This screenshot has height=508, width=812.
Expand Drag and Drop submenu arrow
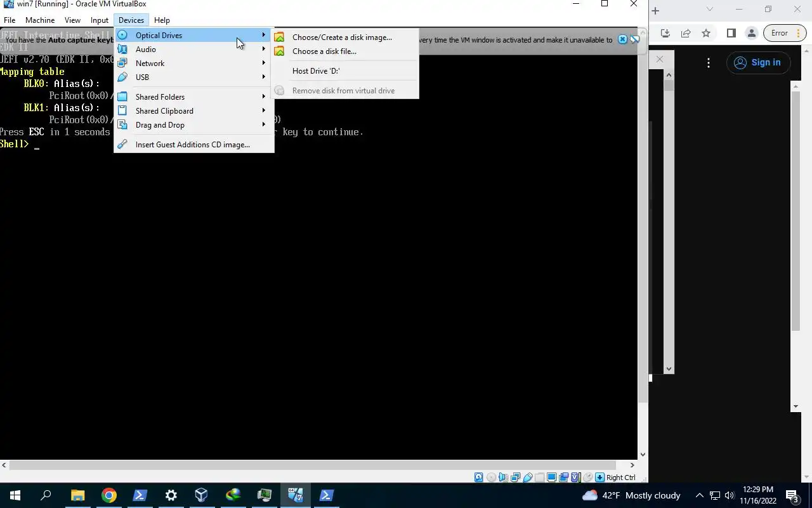pyautogui.click(x=264, y=124)
